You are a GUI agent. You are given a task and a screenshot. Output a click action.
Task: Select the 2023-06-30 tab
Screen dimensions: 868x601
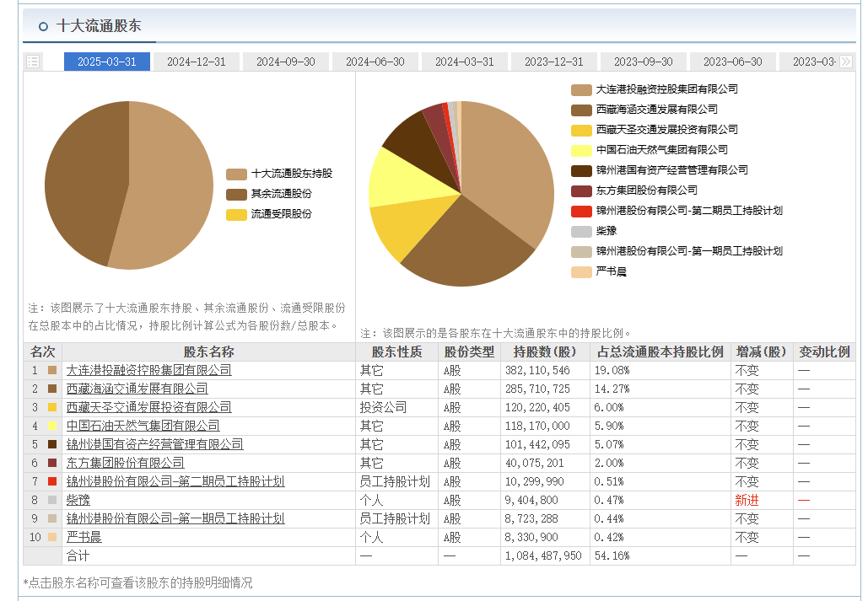733,62
